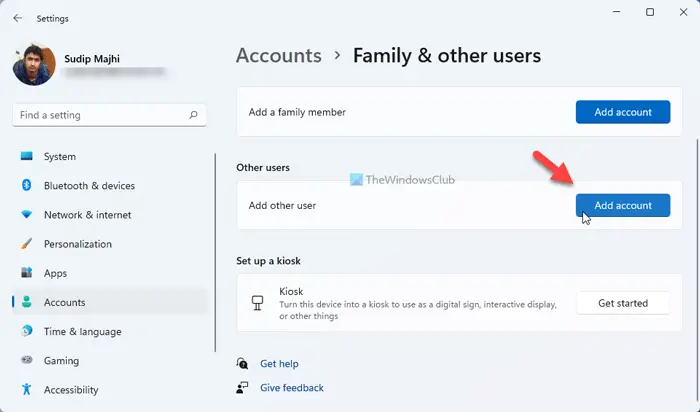Click the Accounts person icon

coord(26,302)
